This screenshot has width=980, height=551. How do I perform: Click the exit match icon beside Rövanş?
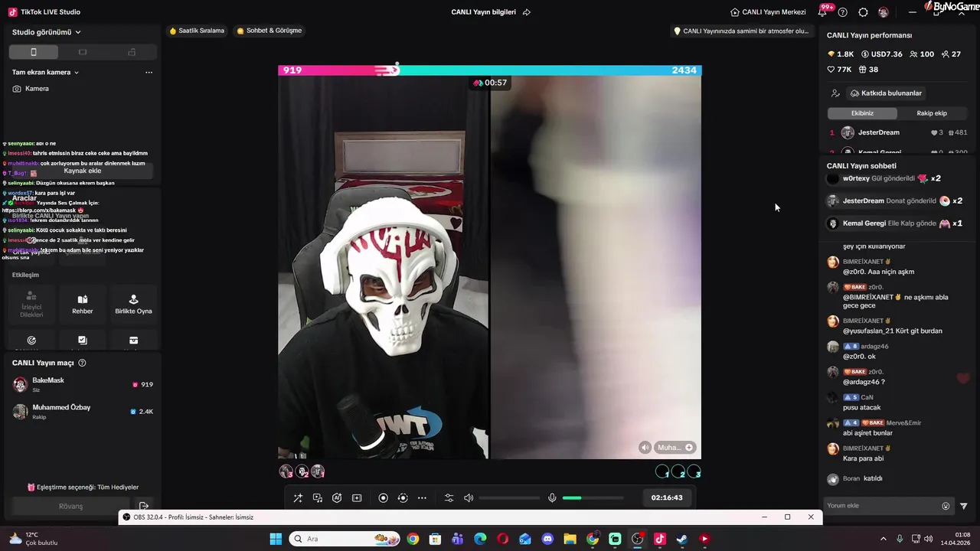[143, 506]
